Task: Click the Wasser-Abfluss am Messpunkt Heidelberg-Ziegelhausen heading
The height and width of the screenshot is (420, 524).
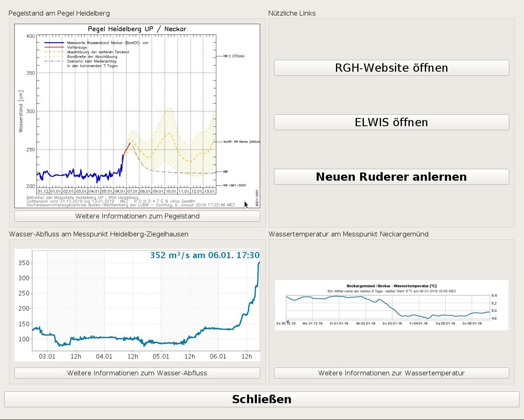Action: 98,234
